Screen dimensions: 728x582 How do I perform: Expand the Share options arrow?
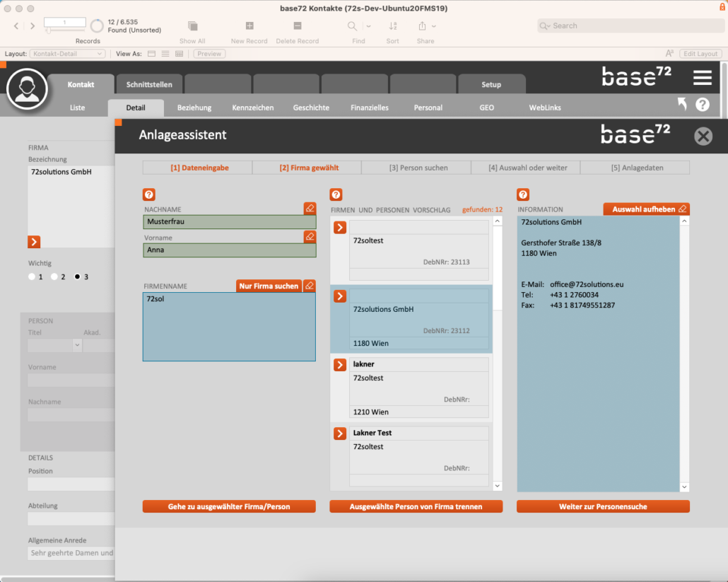[x=434, y=26]
